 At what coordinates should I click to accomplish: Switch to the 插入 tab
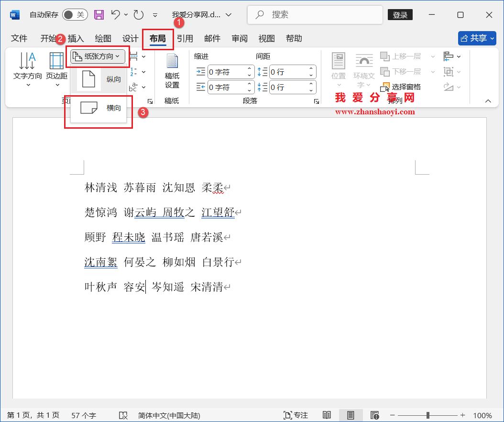pyautogui.click(x=76, y=38)
